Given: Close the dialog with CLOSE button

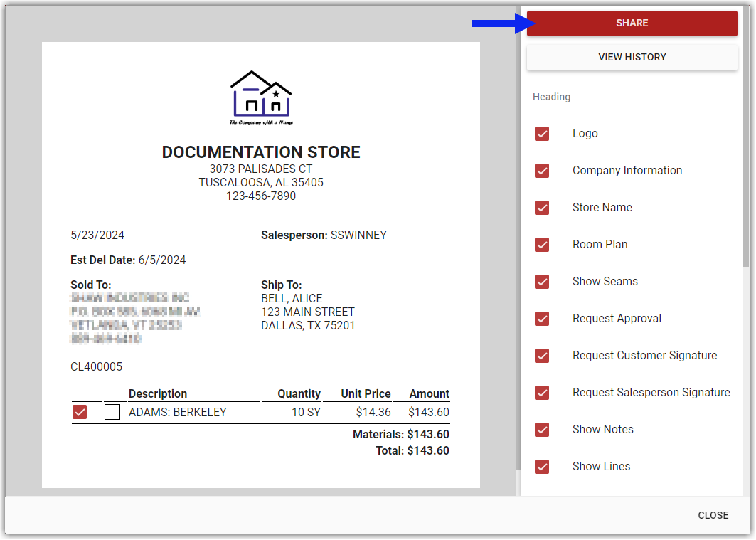Looking at the screenshot, I should tap(713, 515).
